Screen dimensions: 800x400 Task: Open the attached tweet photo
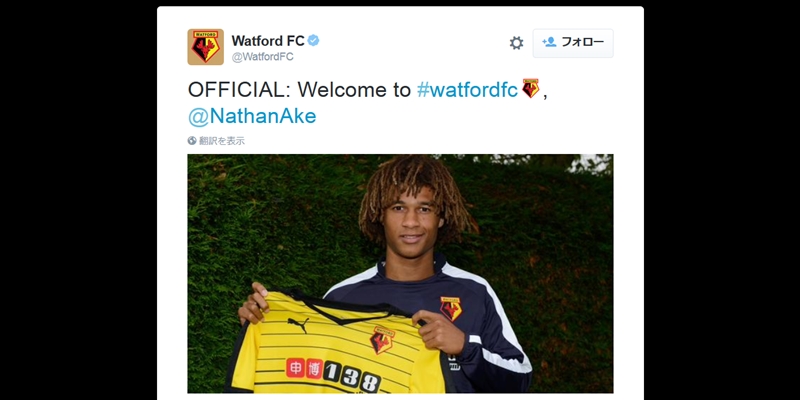click(x=401, y=273)
